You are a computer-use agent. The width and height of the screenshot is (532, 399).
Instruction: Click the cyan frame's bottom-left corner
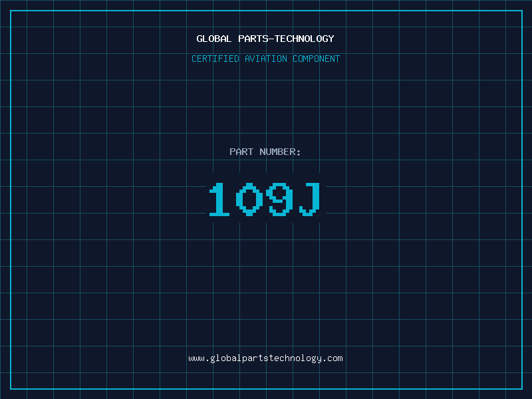[11, 389]
